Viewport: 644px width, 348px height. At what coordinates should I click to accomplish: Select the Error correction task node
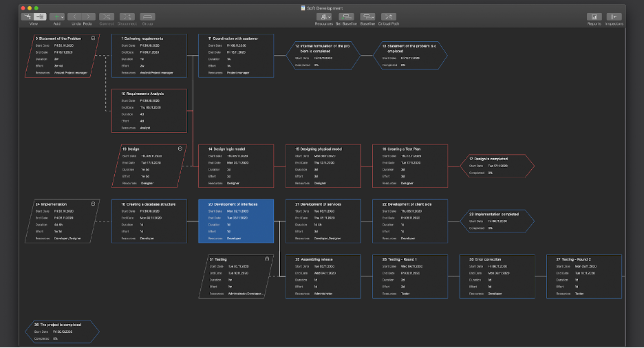click(497, 276)
